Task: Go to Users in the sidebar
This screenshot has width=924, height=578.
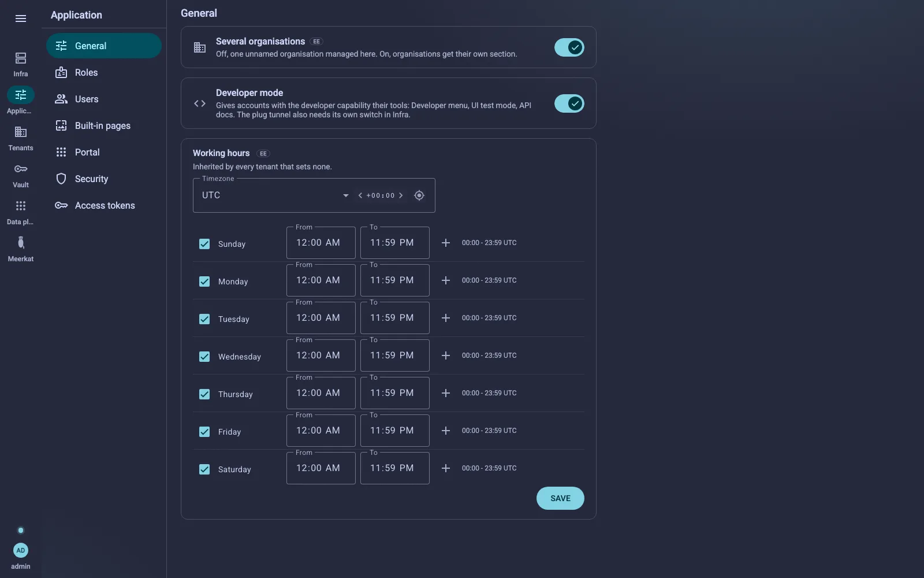Action: (104, 99)
